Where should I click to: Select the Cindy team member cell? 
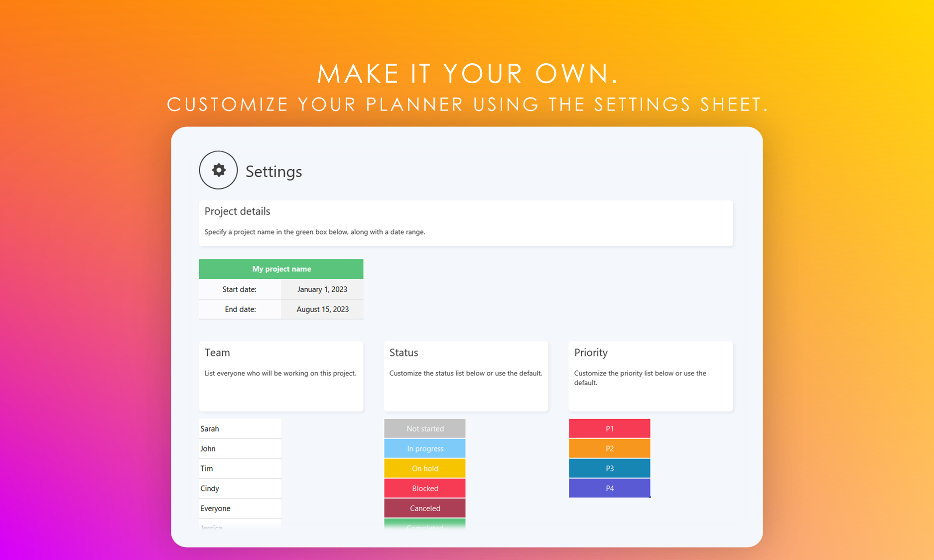240,488
